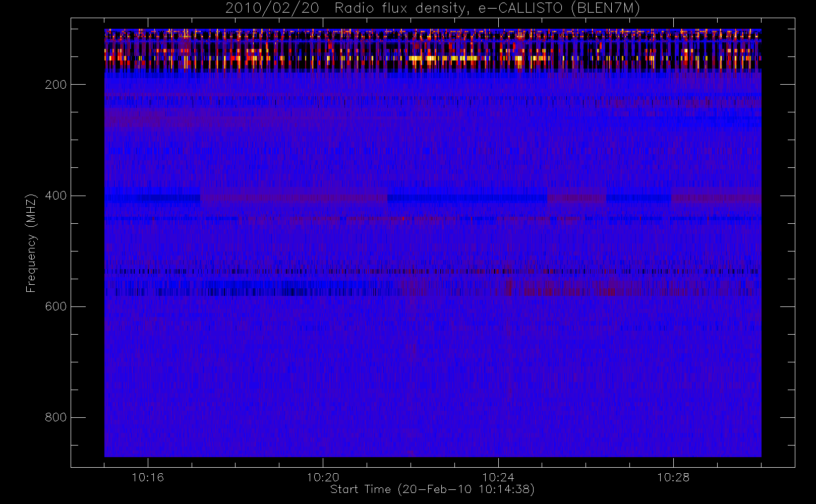Image resolution: width=816 pixels, height=504 pixels.
Task: Click the 10:28 time tick label
Action: (x=673, y=477)
